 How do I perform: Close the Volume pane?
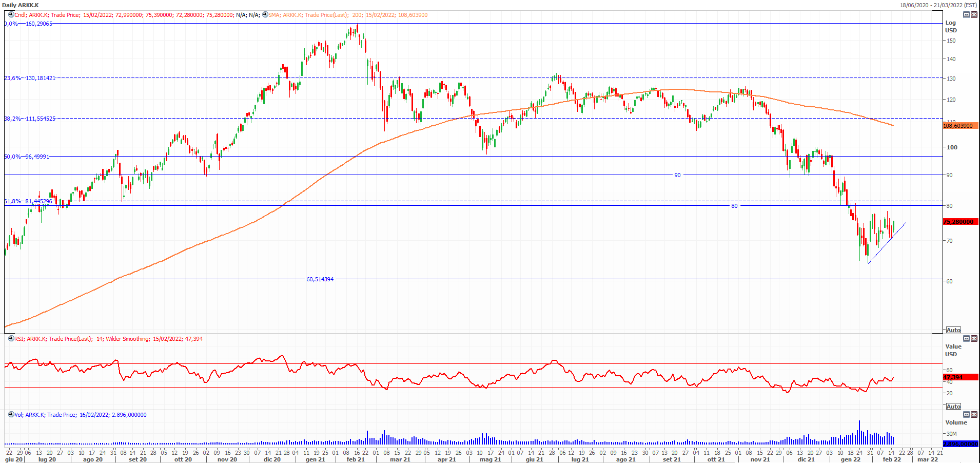pos(974,415)
